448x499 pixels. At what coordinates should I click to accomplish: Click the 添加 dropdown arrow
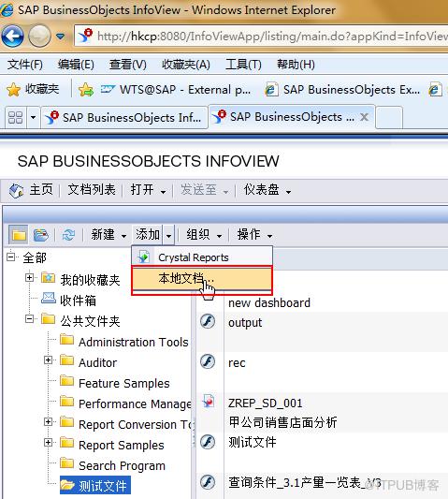(x=169, y=235)
